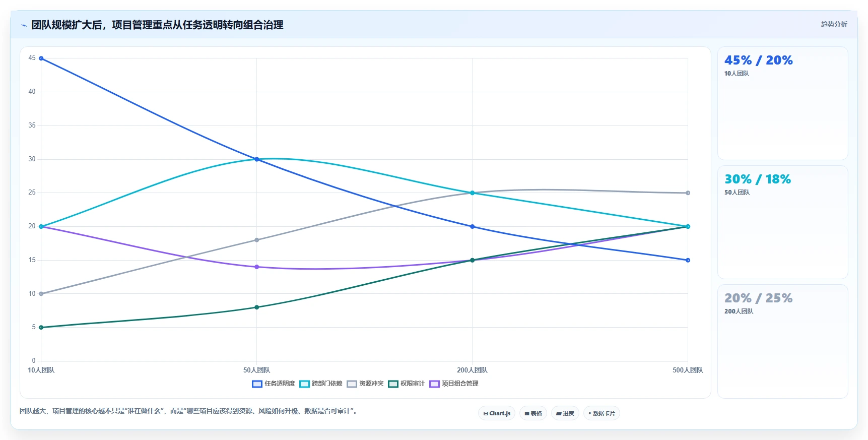Click the 资源冲突 point at 500人团队
This screenshot has width=868, height=440.
tap(688, 193)
